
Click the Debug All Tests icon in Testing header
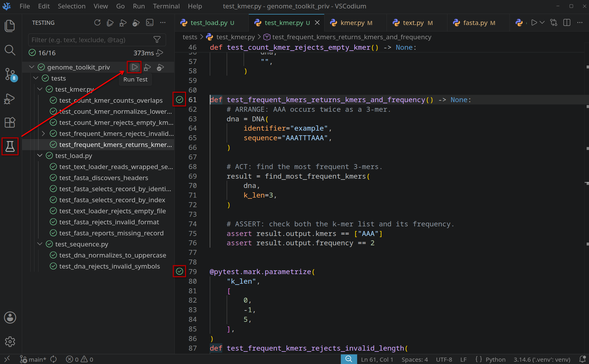pyautogui.click(x=123, y=23)
